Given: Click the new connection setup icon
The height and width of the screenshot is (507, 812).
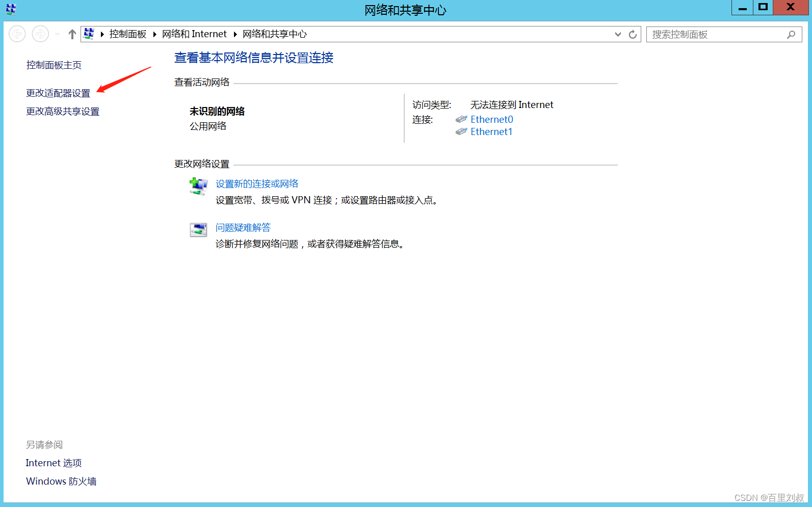Looking at the screenshot, I should [198, 186].
